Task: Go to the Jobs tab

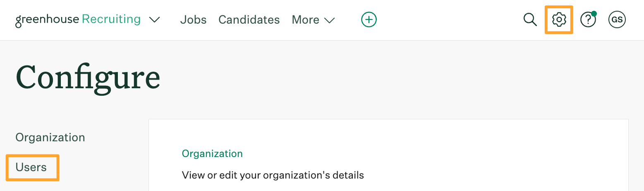Action: coord(193,19)
